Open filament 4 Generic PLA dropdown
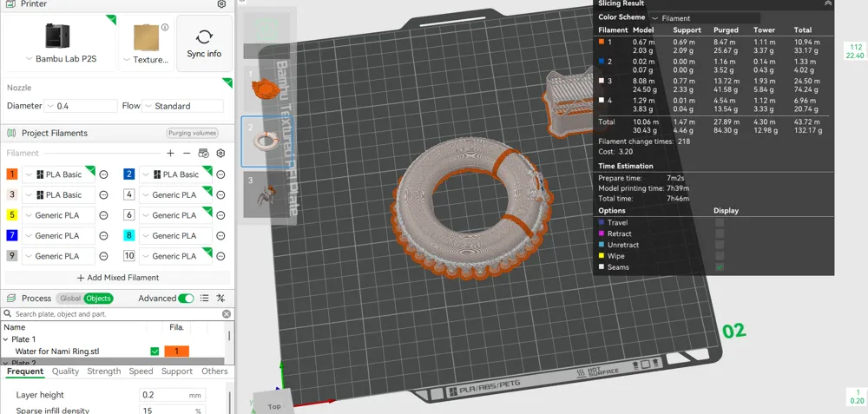The width and height of the screenshot is (868, 414). point(175,194)
